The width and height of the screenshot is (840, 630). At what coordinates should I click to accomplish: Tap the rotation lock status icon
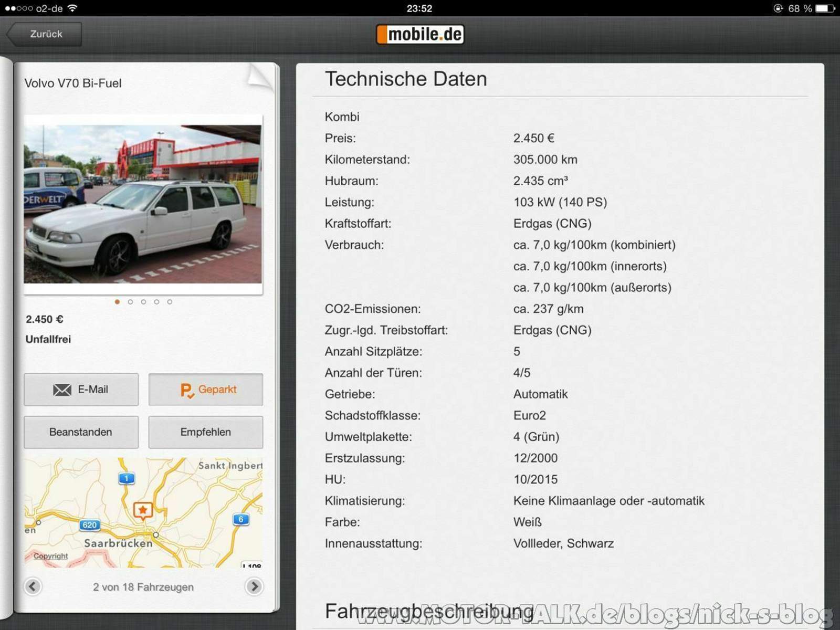778,8
